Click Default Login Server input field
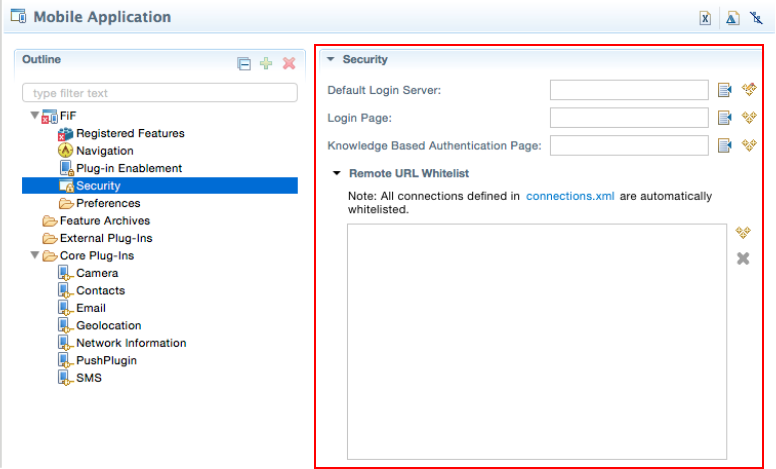This screenshot has width=776, height=469. click(629, 90)
